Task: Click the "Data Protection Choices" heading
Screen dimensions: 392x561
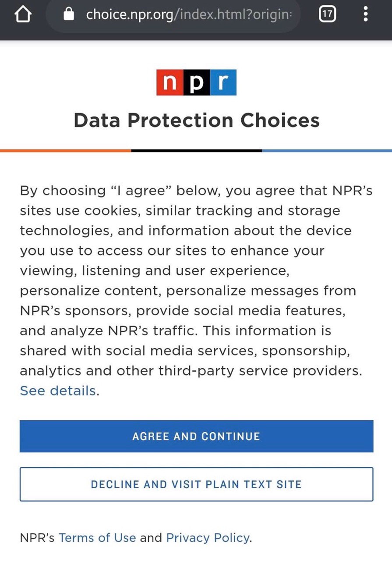Action: click(x=196, y=120)
